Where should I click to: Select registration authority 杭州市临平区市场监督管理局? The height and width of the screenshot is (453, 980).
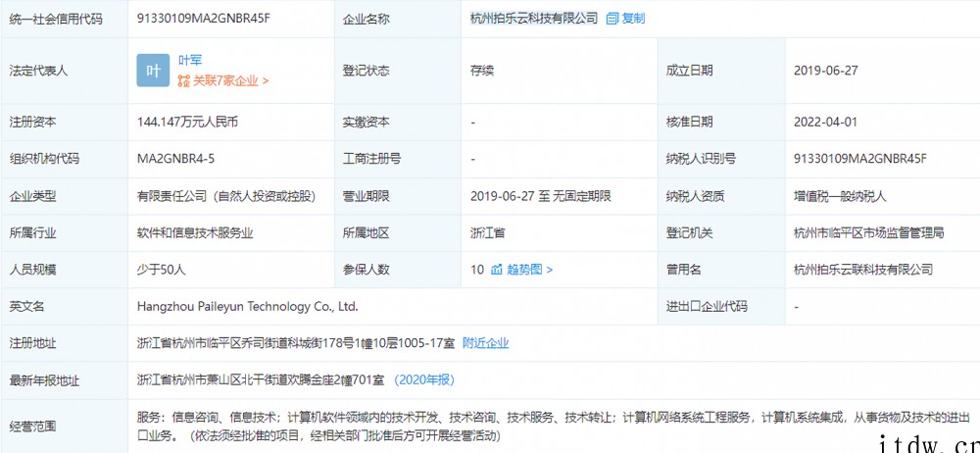868,232
